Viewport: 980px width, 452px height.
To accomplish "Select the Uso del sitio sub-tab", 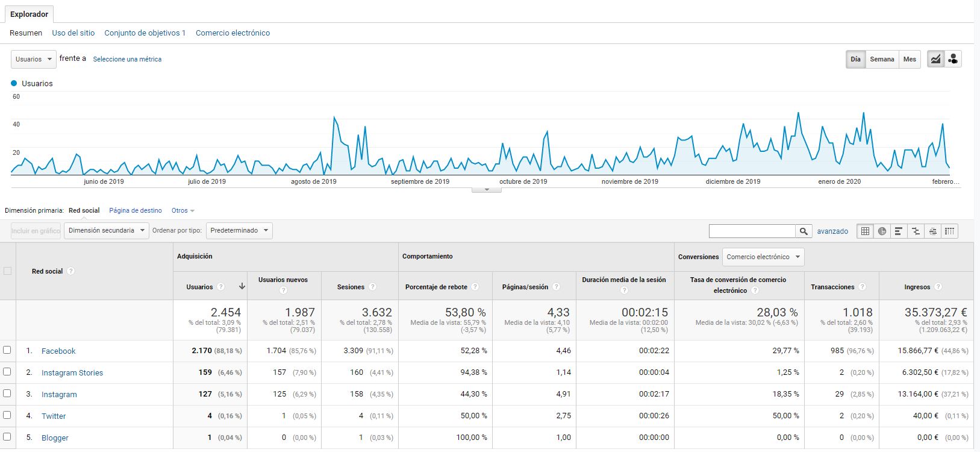I will (73, 33).
